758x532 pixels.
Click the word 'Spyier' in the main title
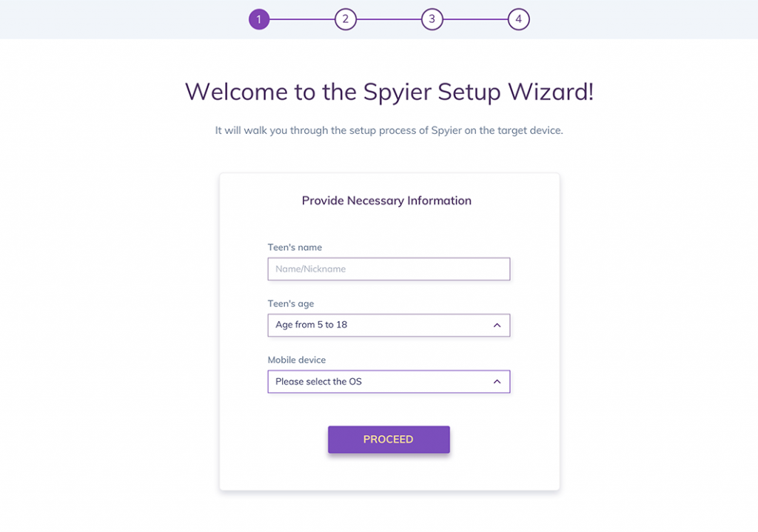coord(398,92)
